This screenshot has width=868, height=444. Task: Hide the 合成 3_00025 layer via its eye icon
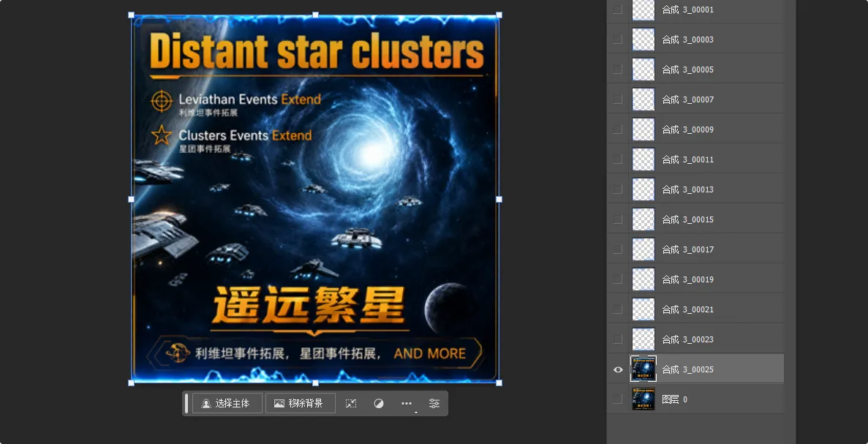click(x=618, y=369)
